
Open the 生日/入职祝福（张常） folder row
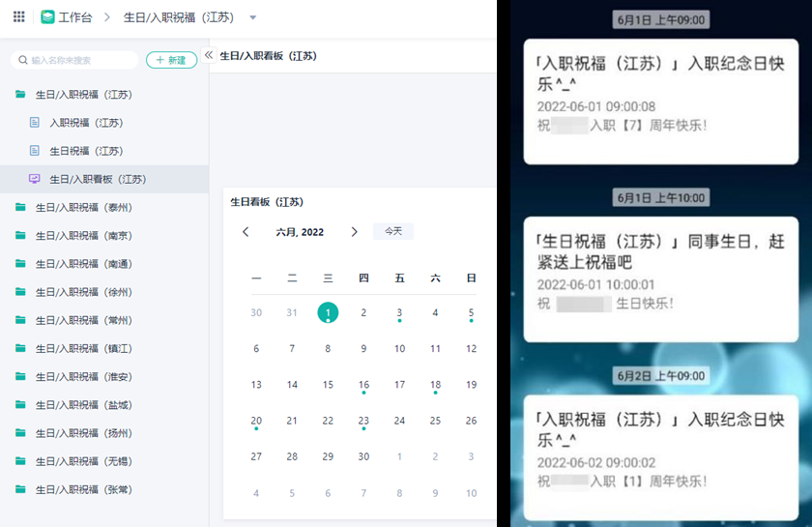104,489
